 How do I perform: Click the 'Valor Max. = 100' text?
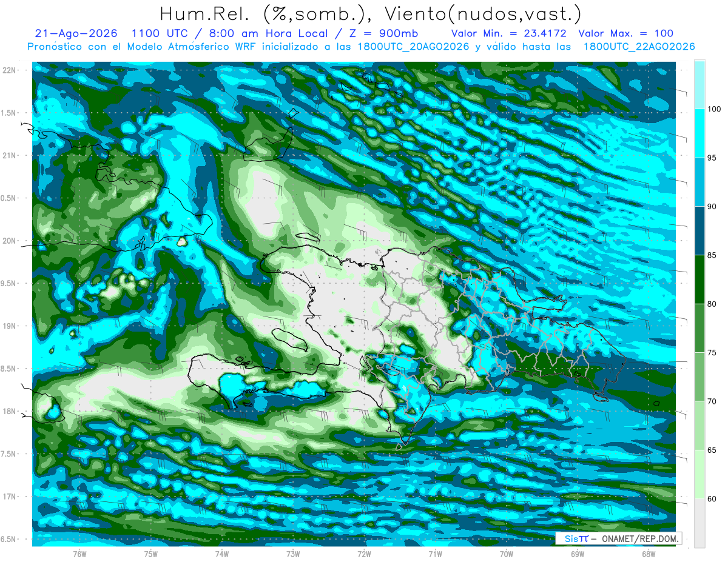pos(625,33)
